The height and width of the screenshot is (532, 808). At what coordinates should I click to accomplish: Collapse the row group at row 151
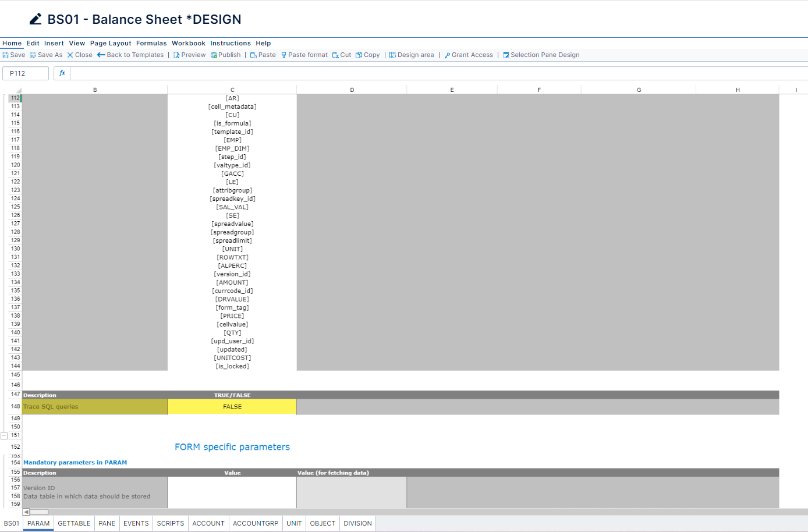tap(5, 435)
